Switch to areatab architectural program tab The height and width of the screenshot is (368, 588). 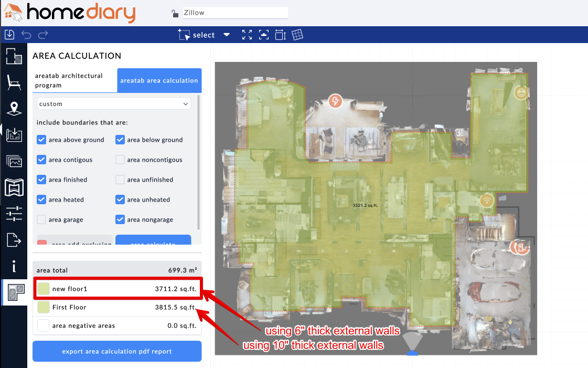(x=75, y=80)
